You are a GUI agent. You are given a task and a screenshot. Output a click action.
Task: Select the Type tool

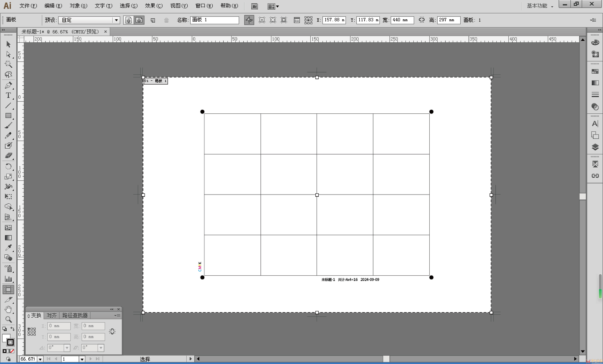coord(8,95)
